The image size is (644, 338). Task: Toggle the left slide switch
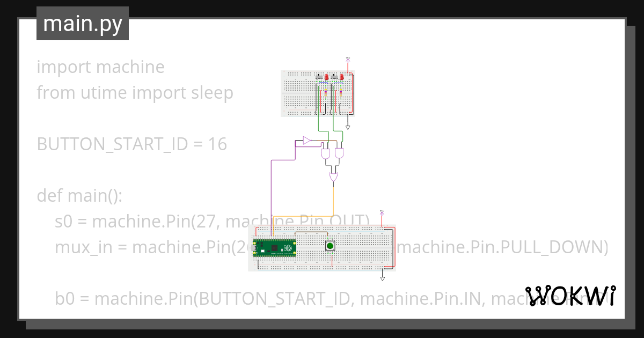319,77
